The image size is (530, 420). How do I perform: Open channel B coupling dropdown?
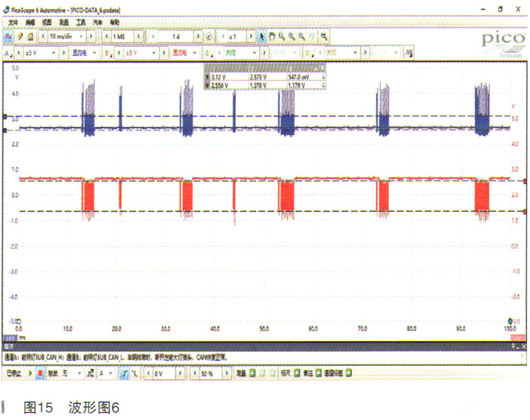point(195,53)
